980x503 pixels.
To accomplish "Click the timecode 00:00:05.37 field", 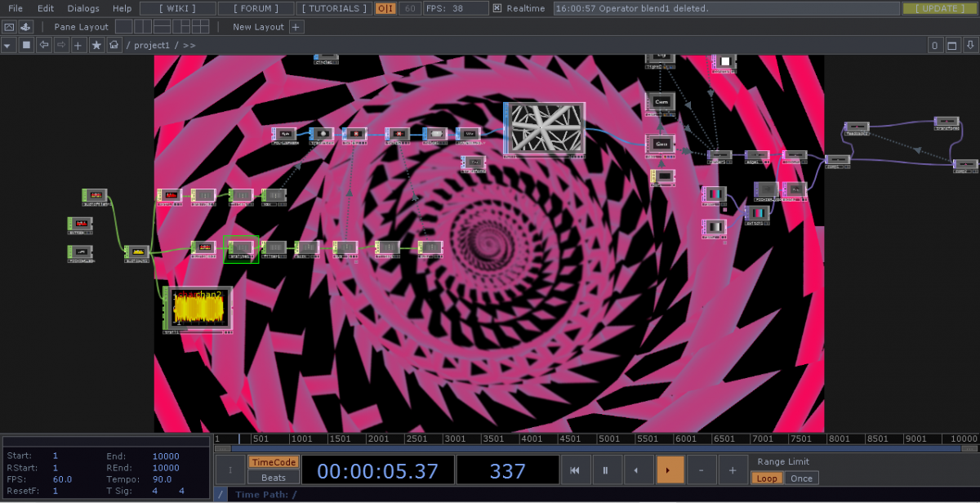I will pos(377,470).
